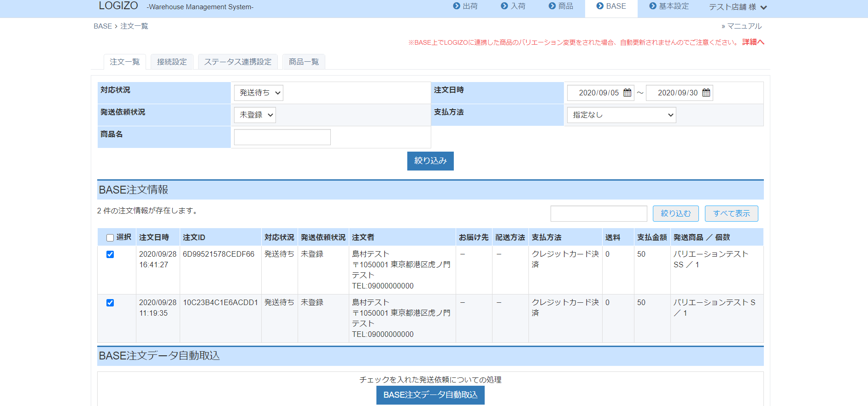Image resolution: width=868 pixels, height=406 pixels.
Task: Click the end date field 2020/09/30
Action: pyautogui.click(x=679, y=93)
